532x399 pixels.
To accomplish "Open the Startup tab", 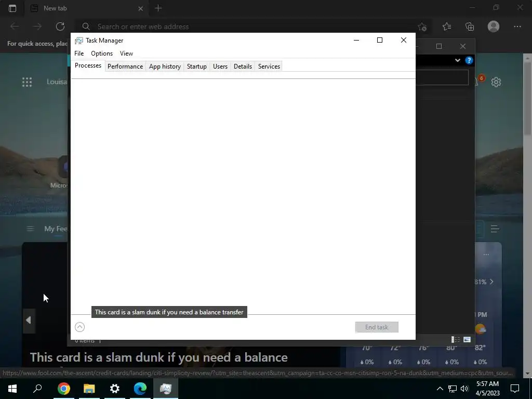I will coord(197,66).
